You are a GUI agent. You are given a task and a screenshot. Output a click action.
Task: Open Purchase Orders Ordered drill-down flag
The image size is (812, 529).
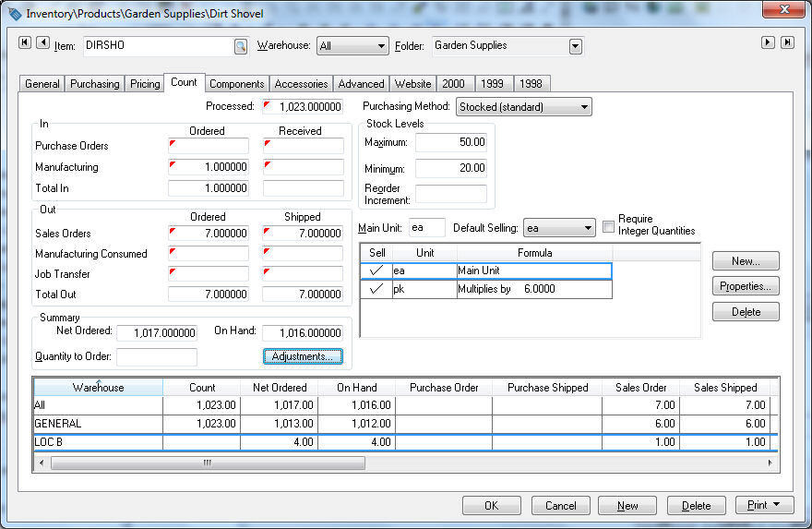click(x=173, y=143)
